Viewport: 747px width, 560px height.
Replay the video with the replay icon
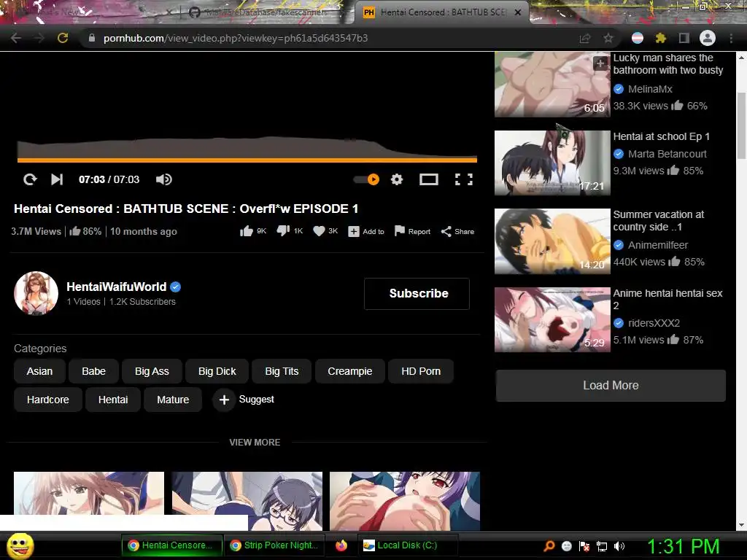pos(30,179)
